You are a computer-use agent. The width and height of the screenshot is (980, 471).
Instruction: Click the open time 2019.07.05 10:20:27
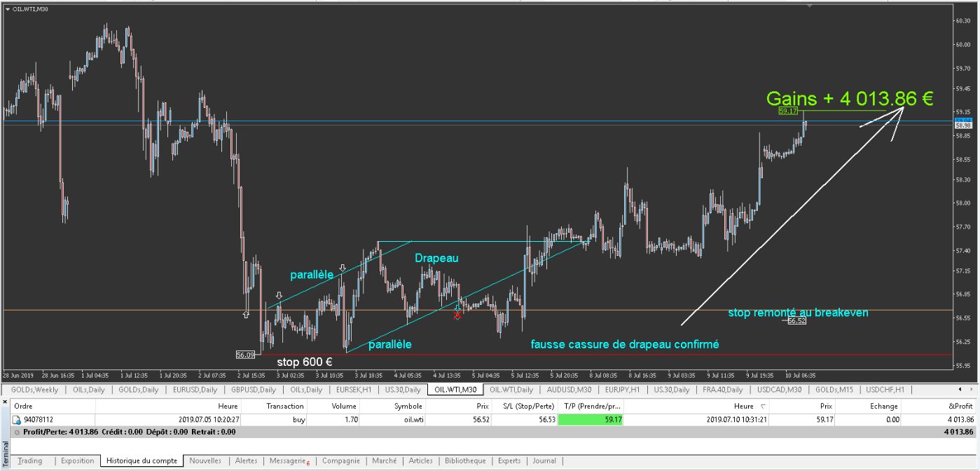click(x=208, y=420)
